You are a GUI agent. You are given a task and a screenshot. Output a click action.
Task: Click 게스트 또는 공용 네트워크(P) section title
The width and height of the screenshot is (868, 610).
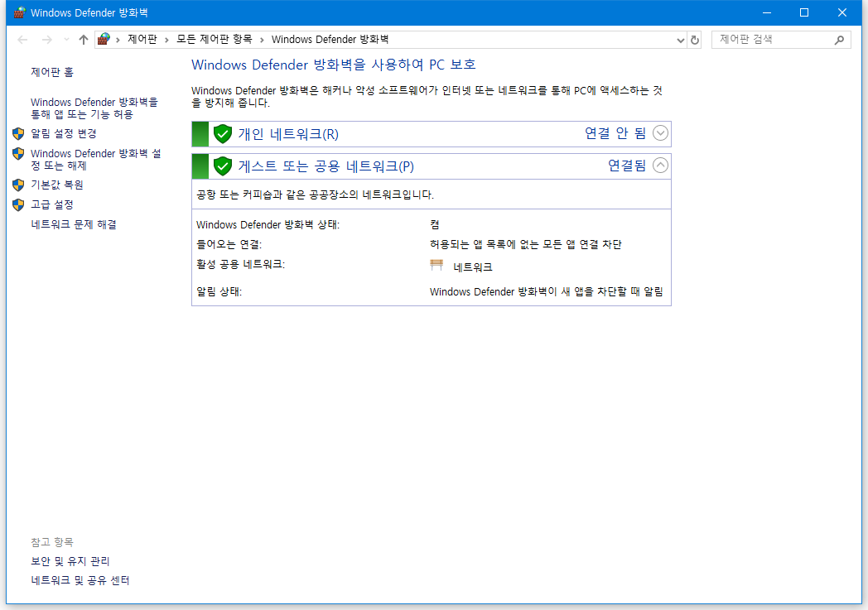[x=326, y=166]
